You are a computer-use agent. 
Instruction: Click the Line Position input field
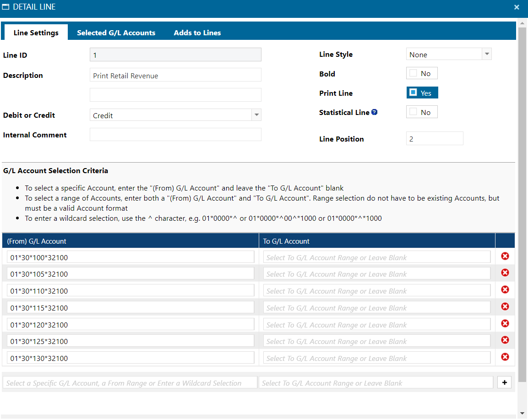click(434, 139)
